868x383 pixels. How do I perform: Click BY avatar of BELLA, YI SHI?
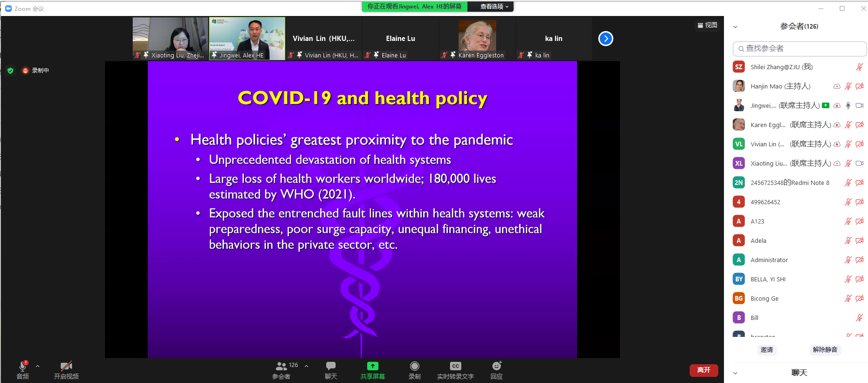coord(739,279)
